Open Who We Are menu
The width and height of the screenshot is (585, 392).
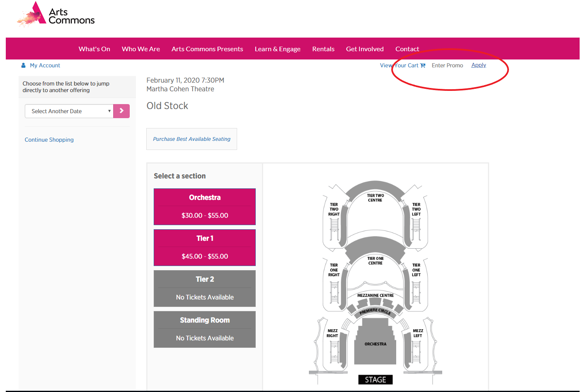(141, 49)
